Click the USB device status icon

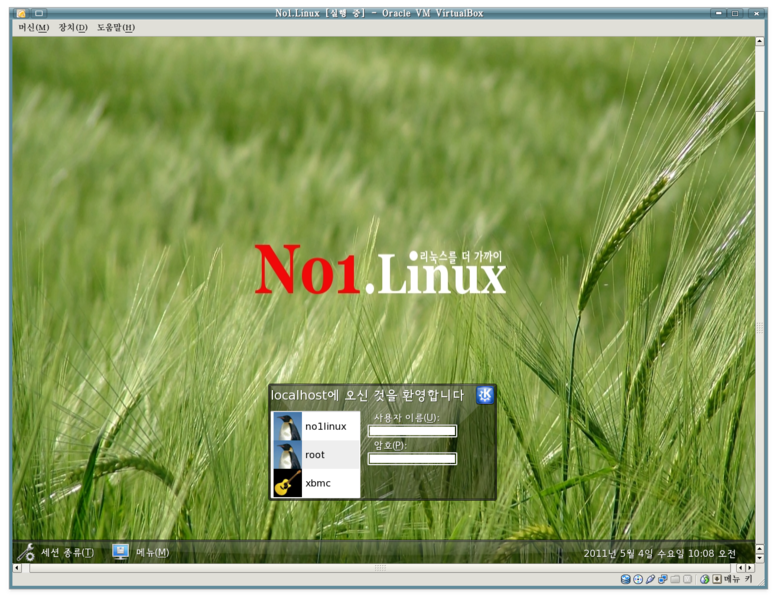(651, 579)
